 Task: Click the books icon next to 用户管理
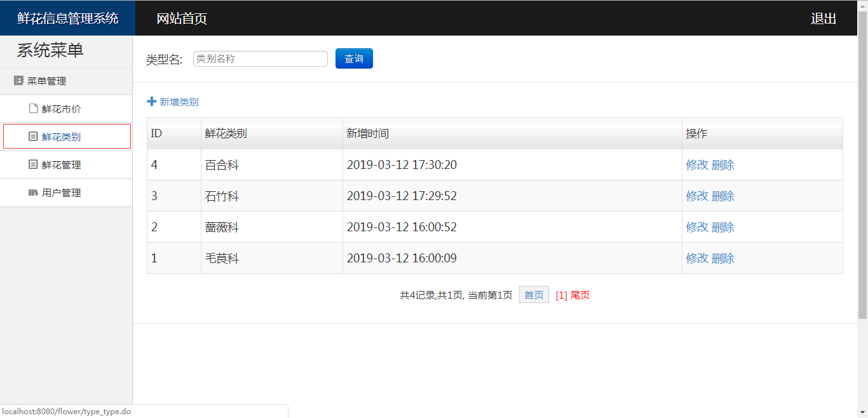point(34,192)
